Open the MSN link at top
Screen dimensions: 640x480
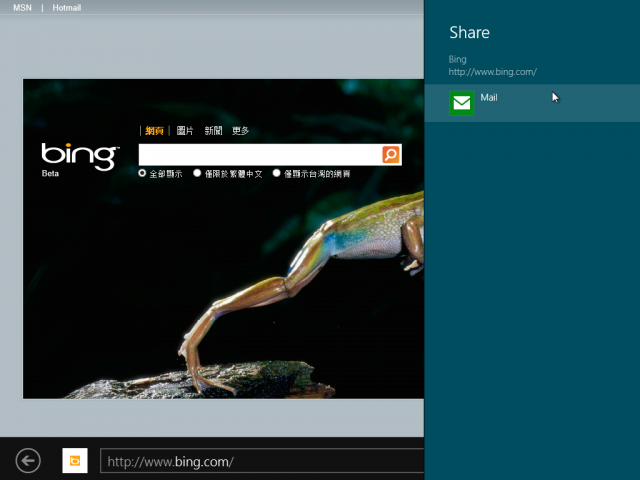(x=22, y=8)
